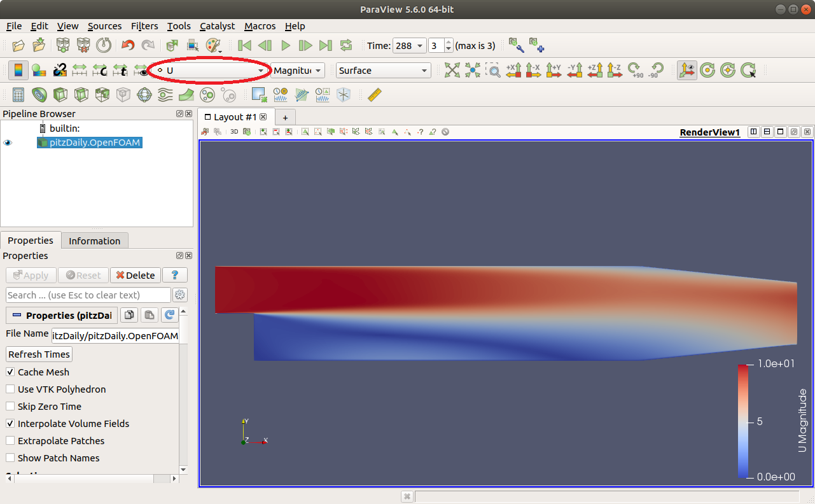Viewport: 815px width, 504px height.
Task: Toggle the loop playback icon
Action: click(346, 45)
